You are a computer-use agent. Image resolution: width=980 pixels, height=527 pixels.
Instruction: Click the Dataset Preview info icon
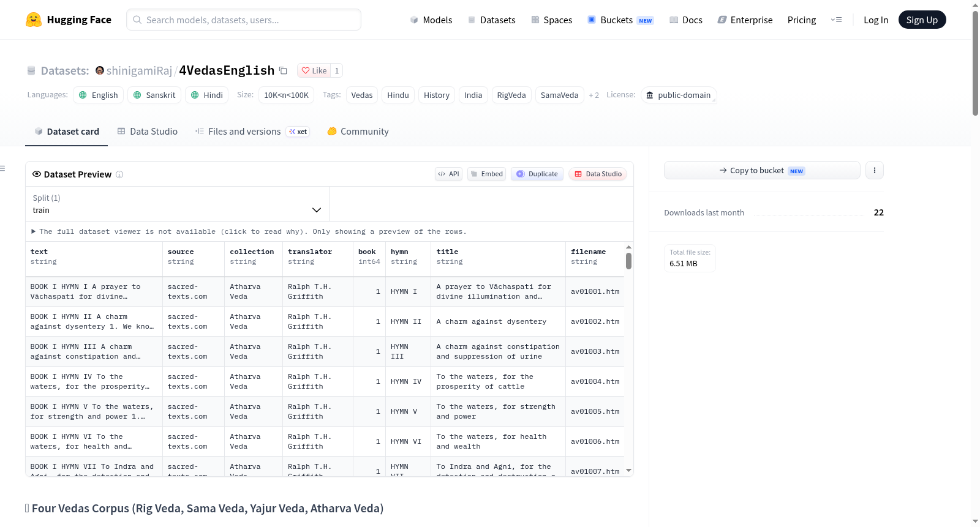(x=119, y=174)
